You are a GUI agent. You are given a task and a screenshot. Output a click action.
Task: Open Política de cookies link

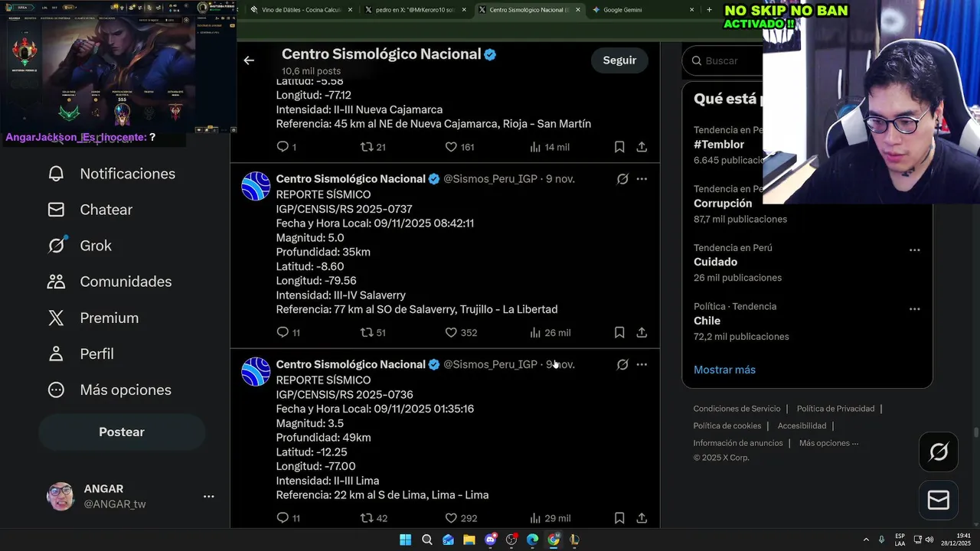click(x=727, y=425)
